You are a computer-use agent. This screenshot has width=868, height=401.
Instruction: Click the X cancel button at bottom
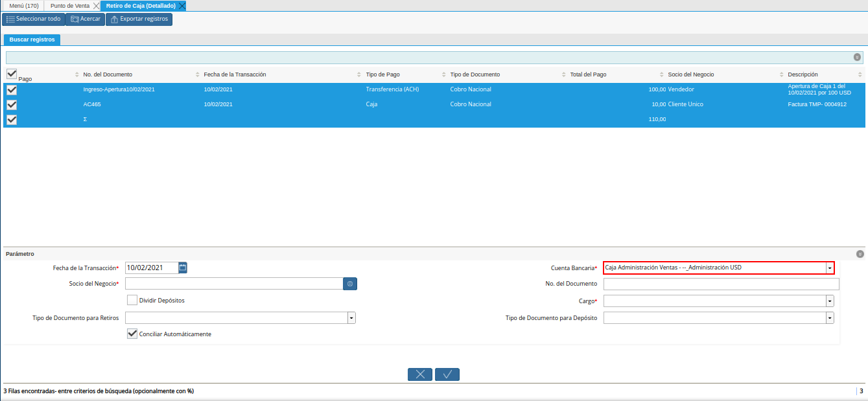pyautogui.click(x=420, y=374)
